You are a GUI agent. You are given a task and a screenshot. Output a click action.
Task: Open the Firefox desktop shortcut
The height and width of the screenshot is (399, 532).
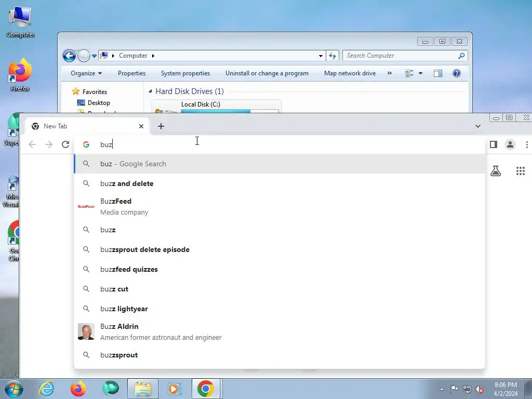[20, 75]
